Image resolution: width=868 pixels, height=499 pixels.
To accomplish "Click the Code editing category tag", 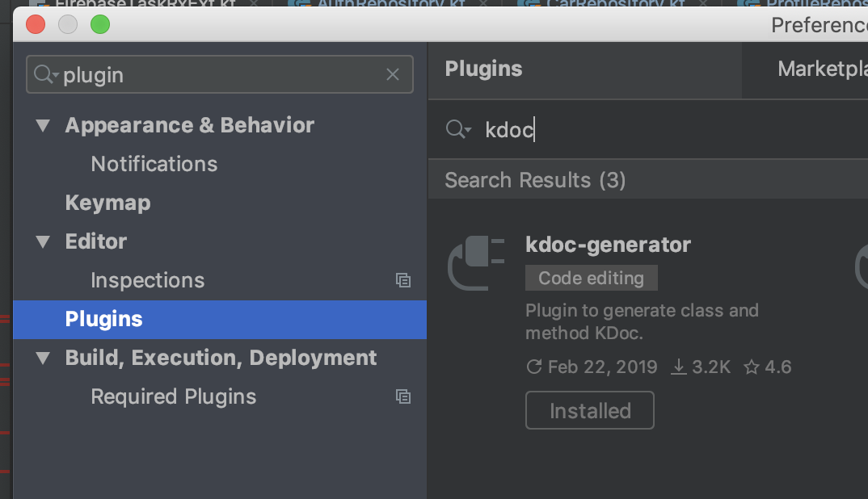I will pyautogui.click(x=591, y=277).
